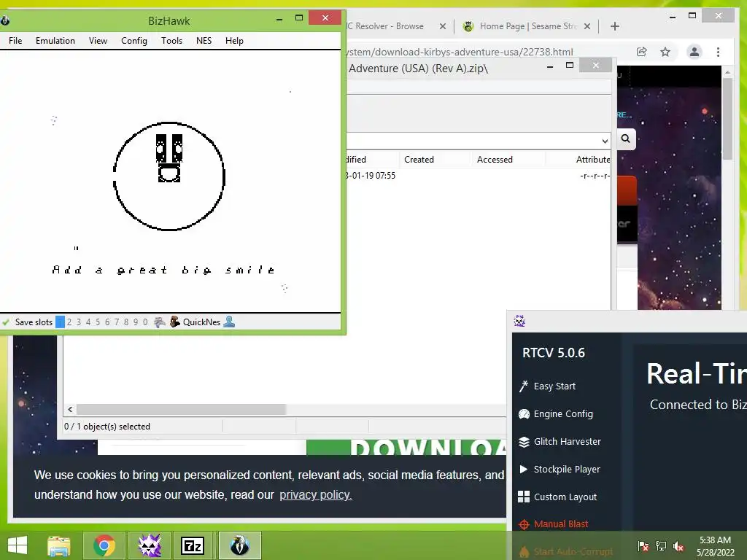Viewport: 747px width, 560px height.
Task: Click the 7-Zip horizontal scrollbar thumb
Action: coord(181,409)
